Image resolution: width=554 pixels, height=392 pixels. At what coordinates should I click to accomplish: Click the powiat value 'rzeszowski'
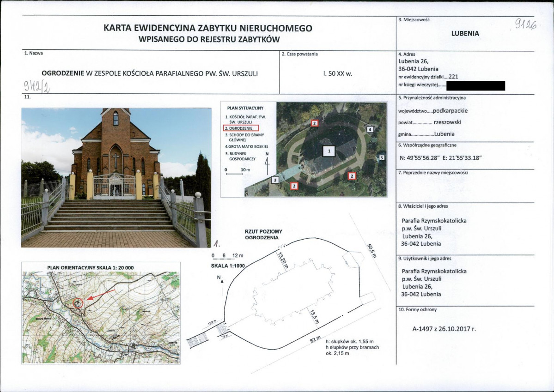tap(447, 122)
